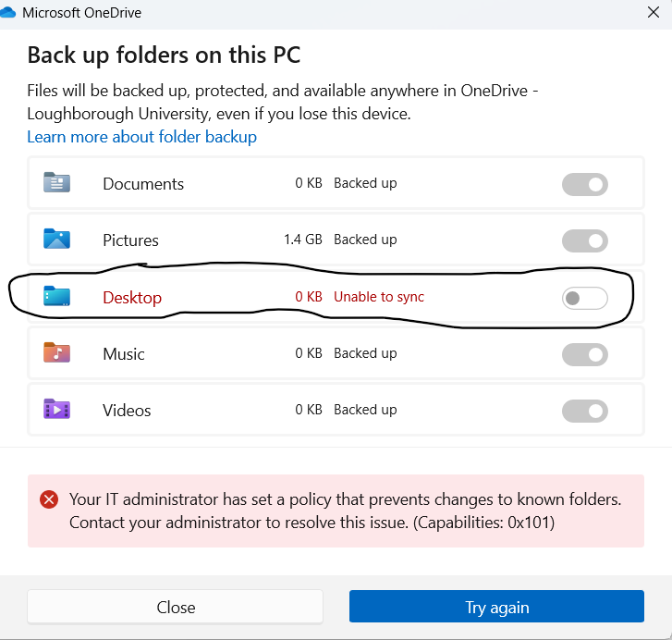Click the Desktop folder icon

coord(57,297)
